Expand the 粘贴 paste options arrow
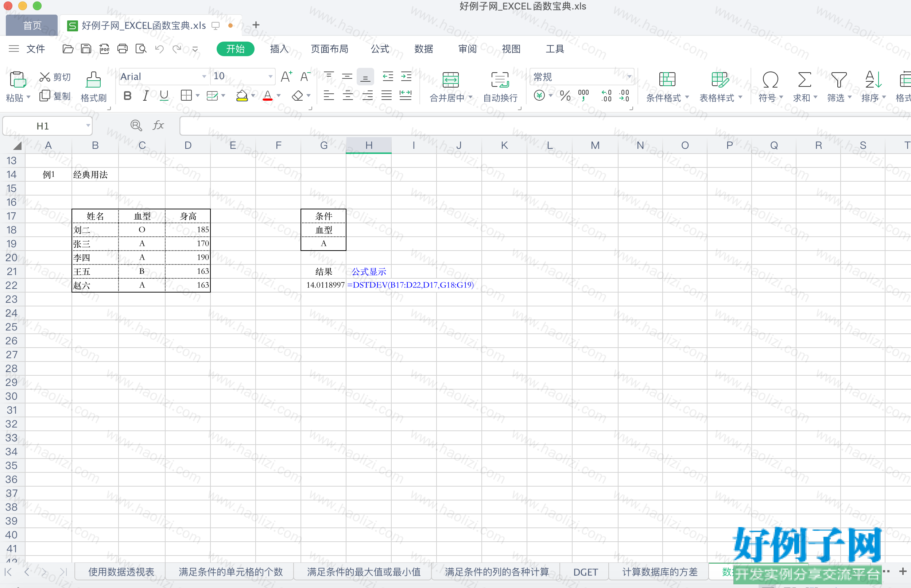This screenshot has width=911, height=588. point(28,97)
